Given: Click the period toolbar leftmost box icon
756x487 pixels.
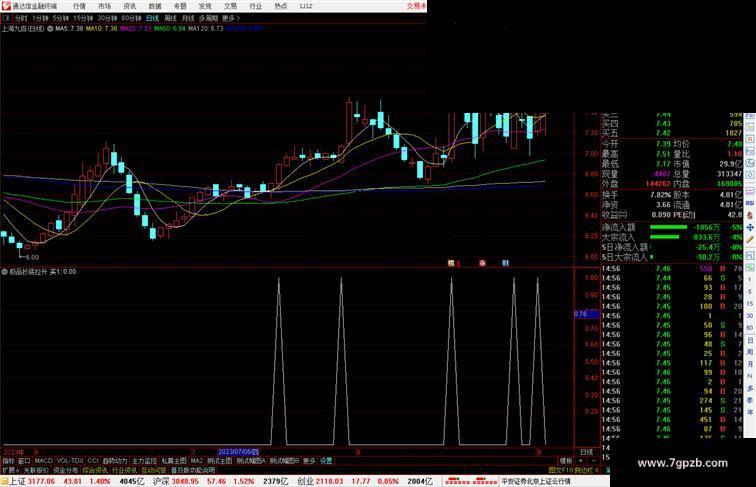Looking at the screenshot, I should pyautogui.click(x=6, y=18).
